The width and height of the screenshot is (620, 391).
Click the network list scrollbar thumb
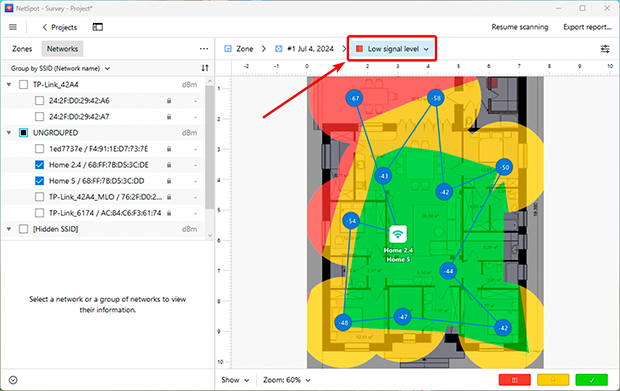(210, 147)
